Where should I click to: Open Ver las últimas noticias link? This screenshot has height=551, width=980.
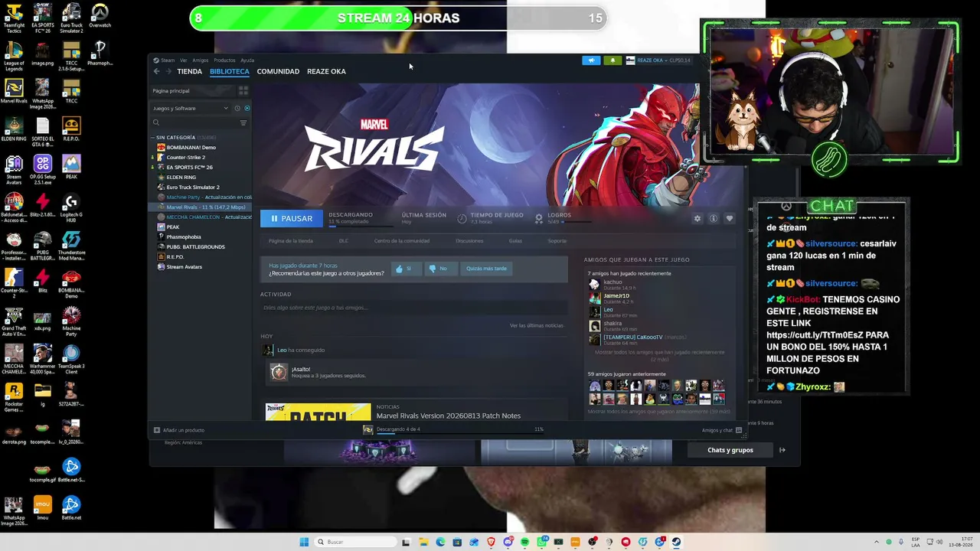[536, 326]
